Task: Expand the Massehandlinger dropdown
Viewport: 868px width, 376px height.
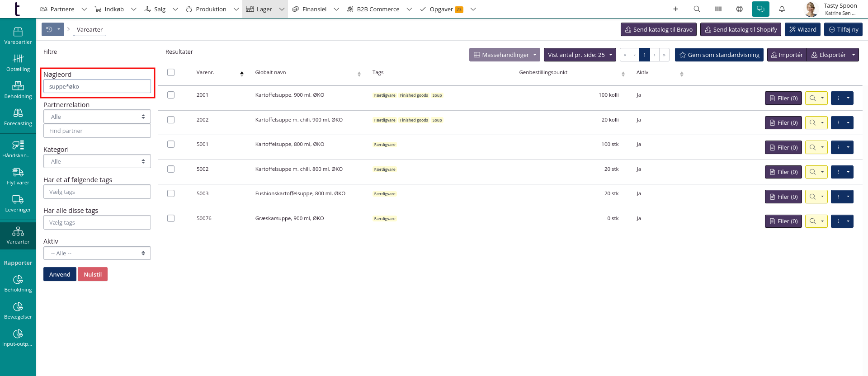Action: click(505, 55)
